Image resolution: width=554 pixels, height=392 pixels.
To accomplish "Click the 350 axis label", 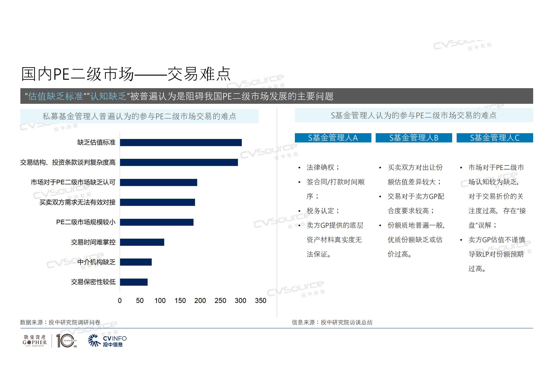I will (x=260, y=301).
